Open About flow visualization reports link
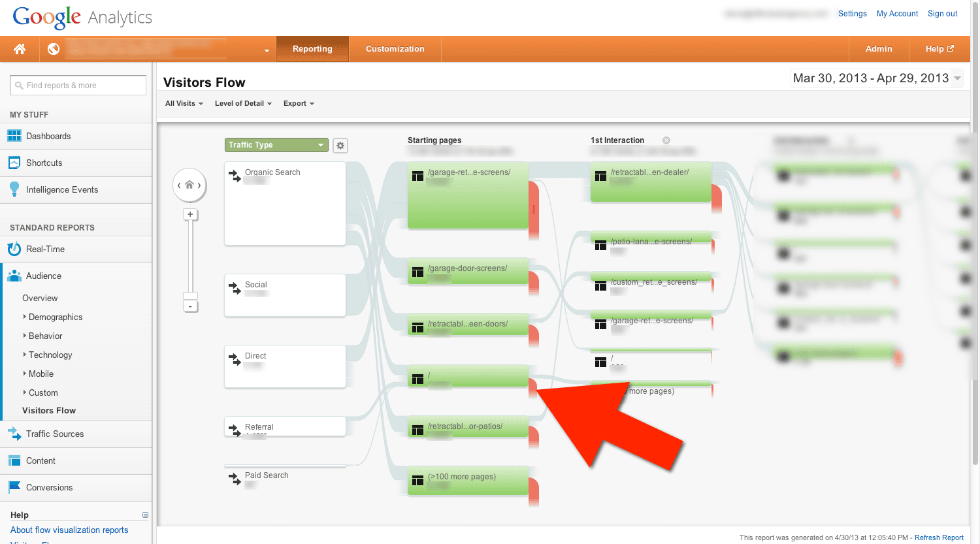This screenshot has width=980, height=544. (x=69, y=530)
